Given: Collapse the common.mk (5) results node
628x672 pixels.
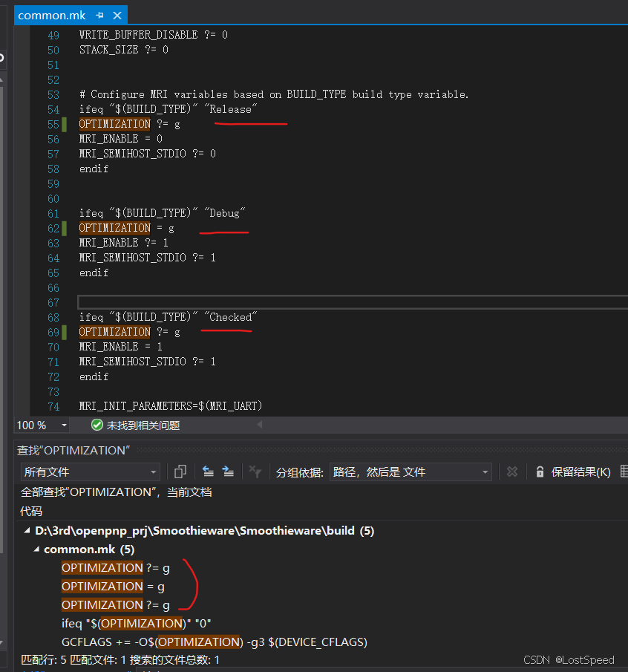Looking at the screenshot, I should 36,549.
